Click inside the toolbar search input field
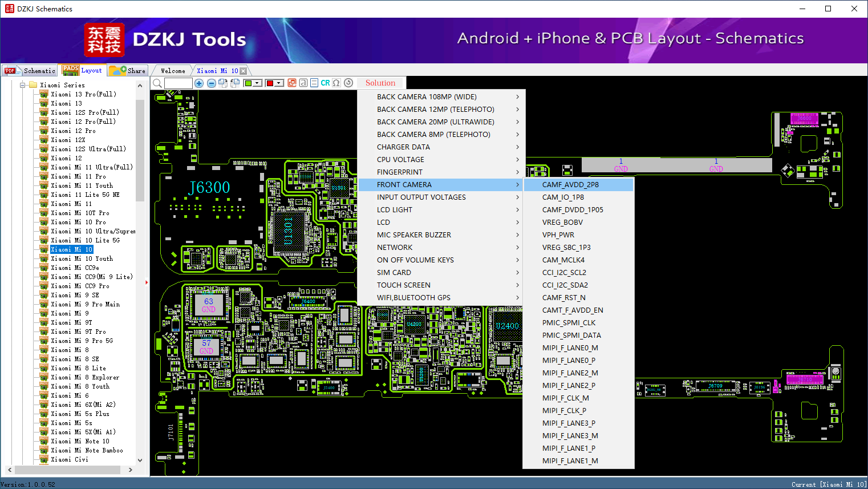This screenshot has width=868, height=489. point(179,83)
